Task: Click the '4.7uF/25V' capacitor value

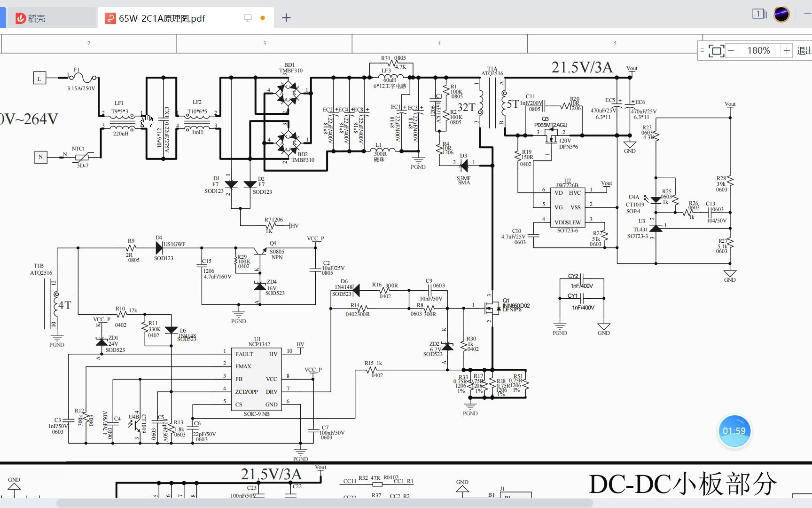Action: point(513,237)
